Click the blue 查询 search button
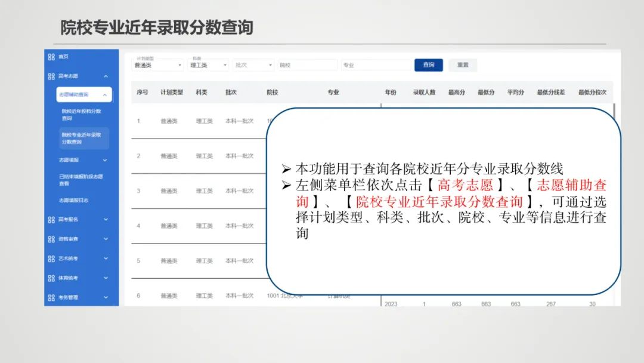The height and width of the screenshot is (363, 644). click(x=429, y=64)
